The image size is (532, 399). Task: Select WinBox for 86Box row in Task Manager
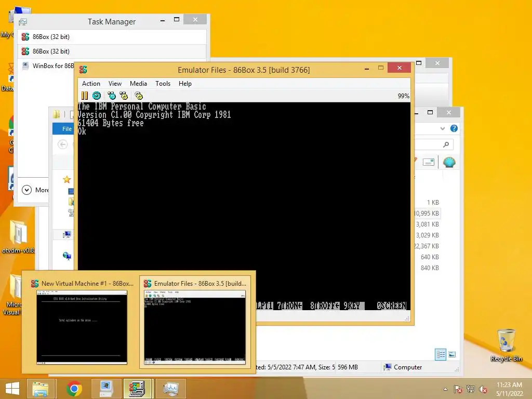click(x=46, y=66)
